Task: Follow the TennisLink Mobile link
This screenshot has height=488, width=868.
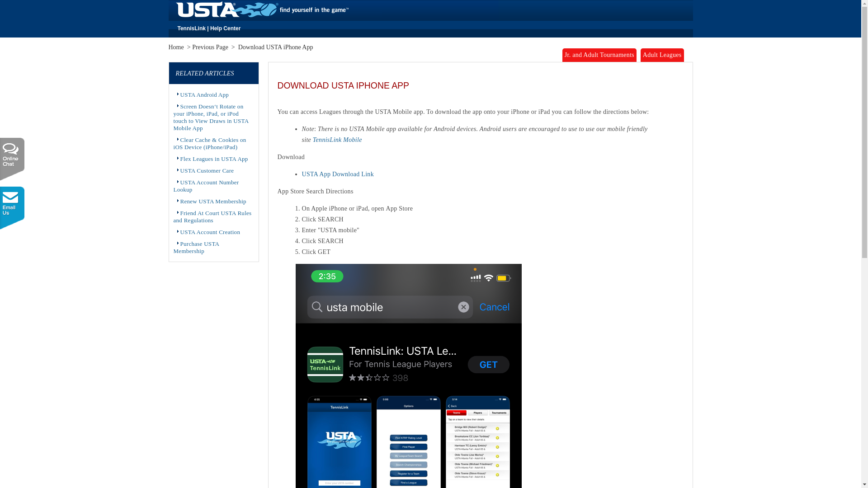Action: (337, 140)
